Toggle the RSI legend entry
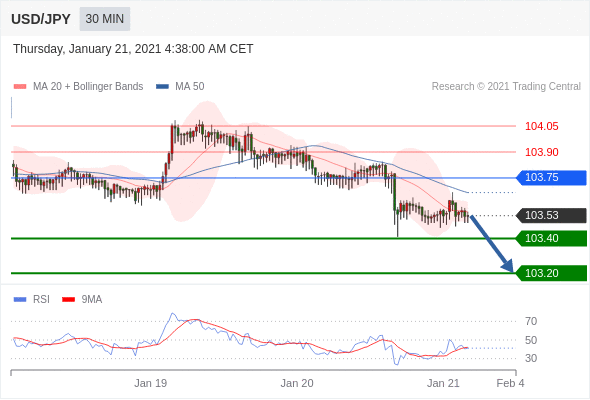The image size is (590, 400). click(32, 299)
